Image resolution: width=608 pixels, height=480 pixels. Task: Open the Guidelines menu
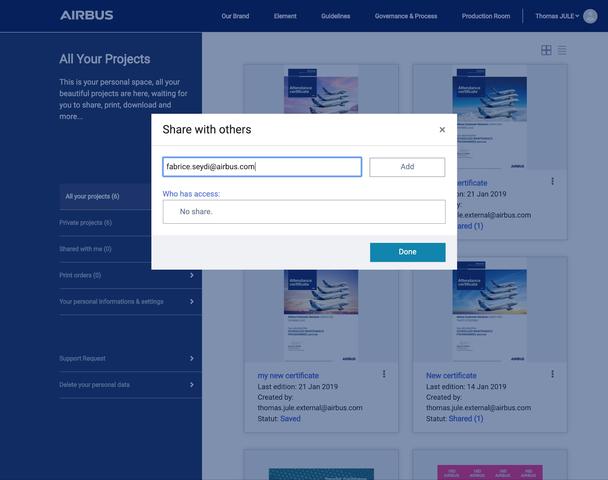335,16
